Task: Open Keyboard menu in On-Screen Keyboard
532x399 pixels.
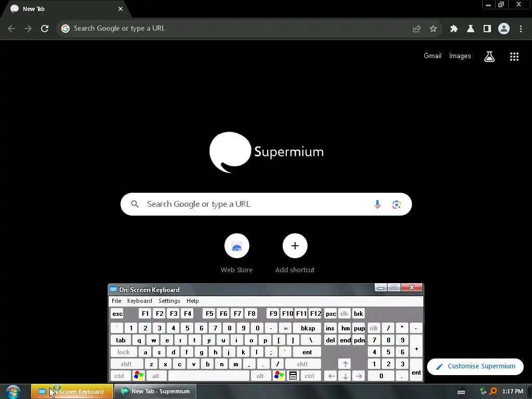Action: (x=139, y=301)
